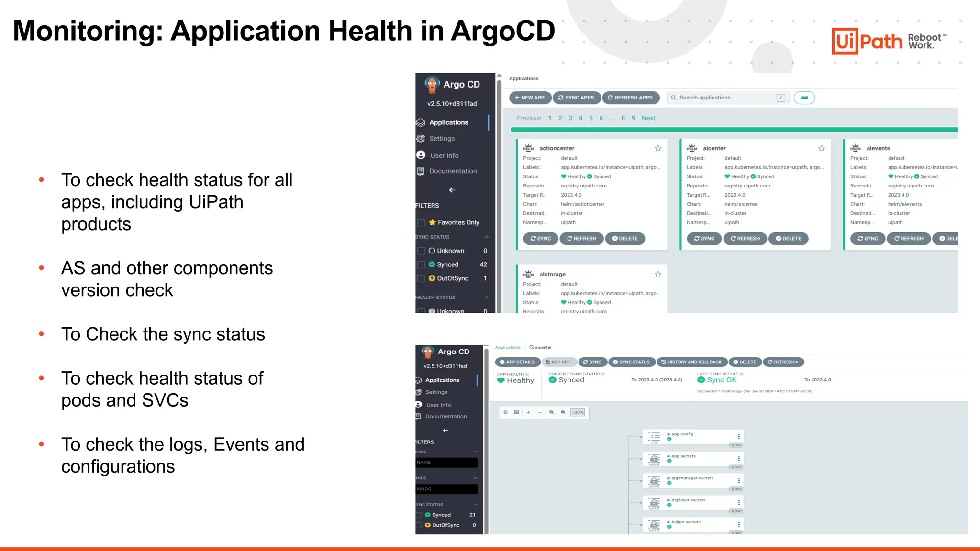Click the NEW APP button
This screenshot has height=551, width=980.
tap(530, 98)
